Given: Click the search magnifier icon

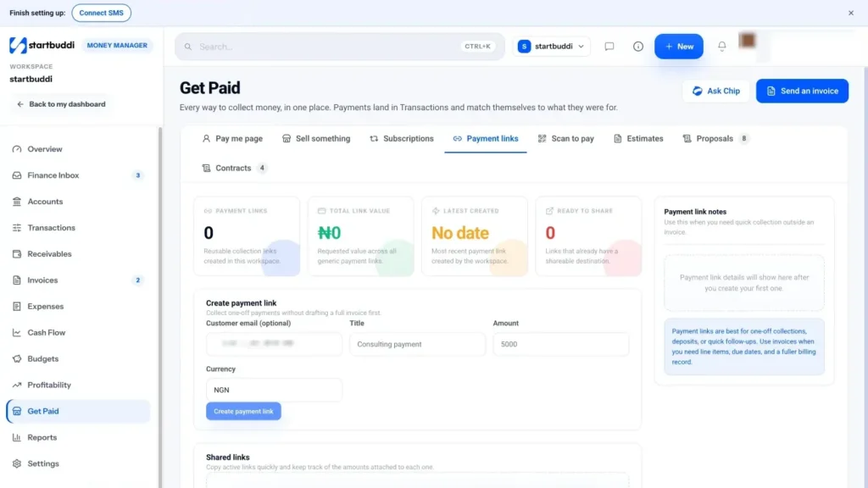Looking at the screenshot, I should [x=188, y=47].
